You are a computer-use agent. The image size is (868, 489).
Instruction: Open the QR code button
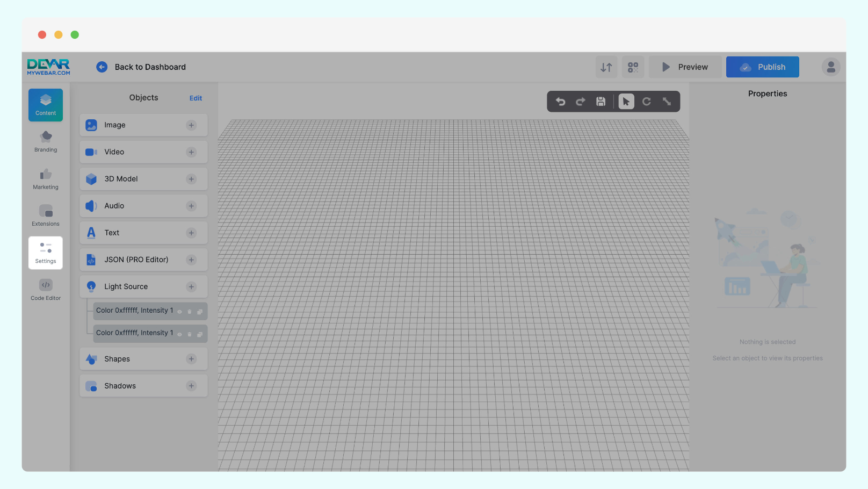pos(633,67)
